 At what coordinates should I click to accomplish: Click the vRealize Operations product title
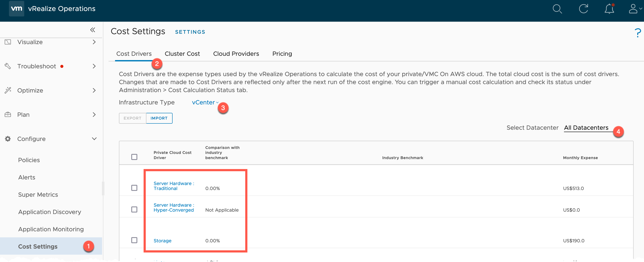pyautogui.click(x=61, y=9)
